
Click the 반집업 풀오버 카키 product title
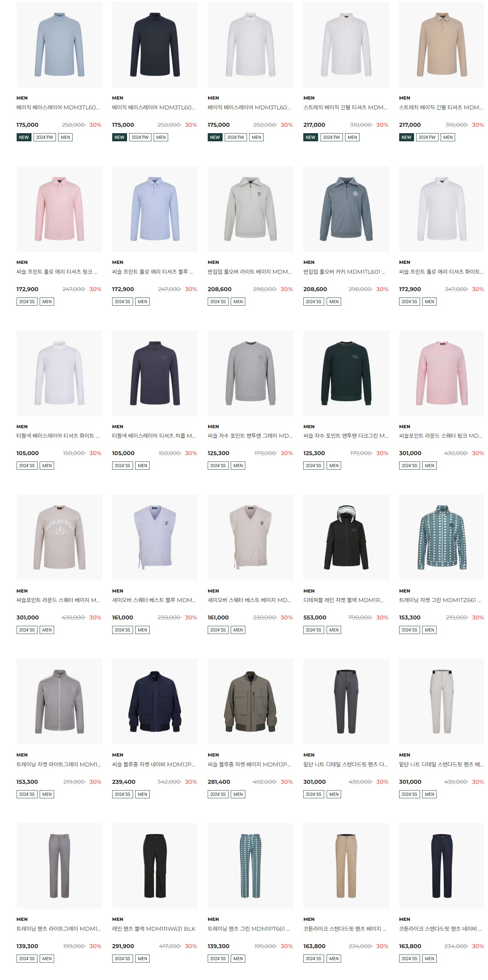click(x=344, y=272)
